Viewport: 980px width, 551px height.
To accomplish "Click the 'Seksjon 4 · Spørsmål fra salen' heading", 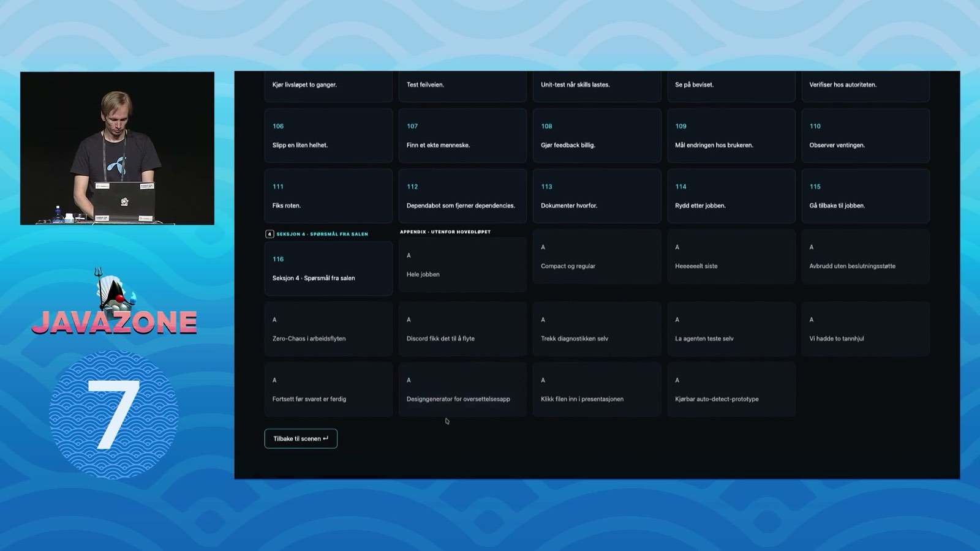I will point(322,234).
